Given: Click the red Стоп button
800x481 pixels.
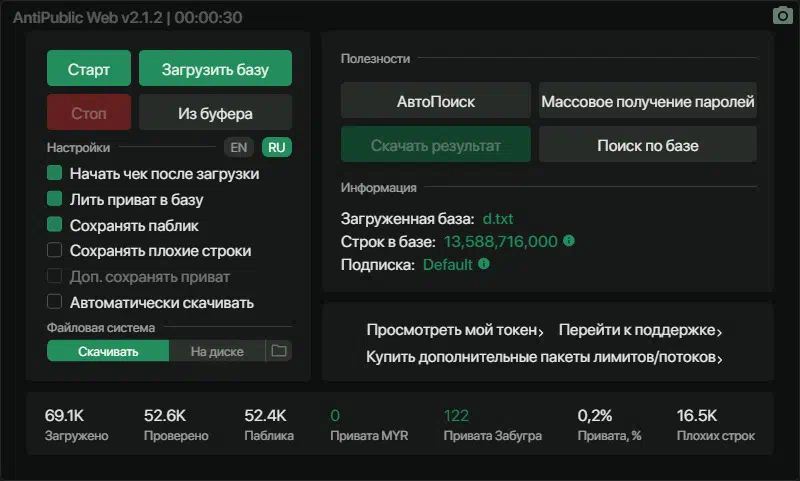Looking at the screenshot, I should pos(89,112).
